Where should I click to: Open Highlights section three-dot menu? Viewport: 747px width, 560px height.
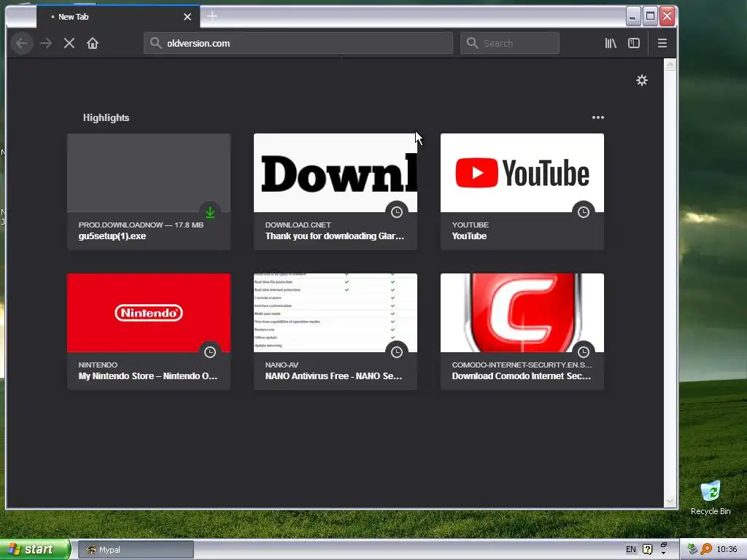point(598,117)
